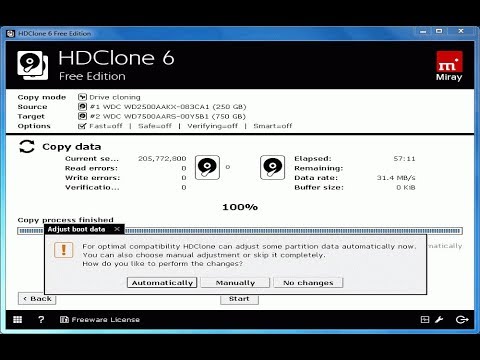The height and width of the screenshot is (360, 480).
Task: Click the Copy process finished status
Action: tap(65, 220)
